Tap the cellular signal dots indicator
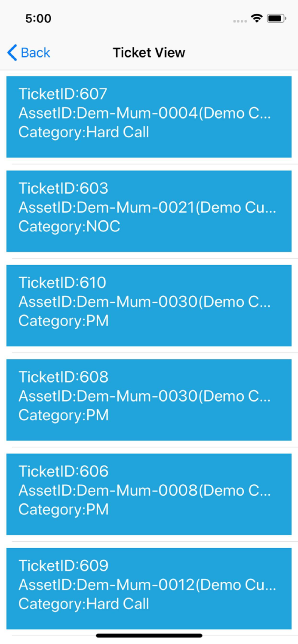298x644 pixels. click(x=239, y=20)
